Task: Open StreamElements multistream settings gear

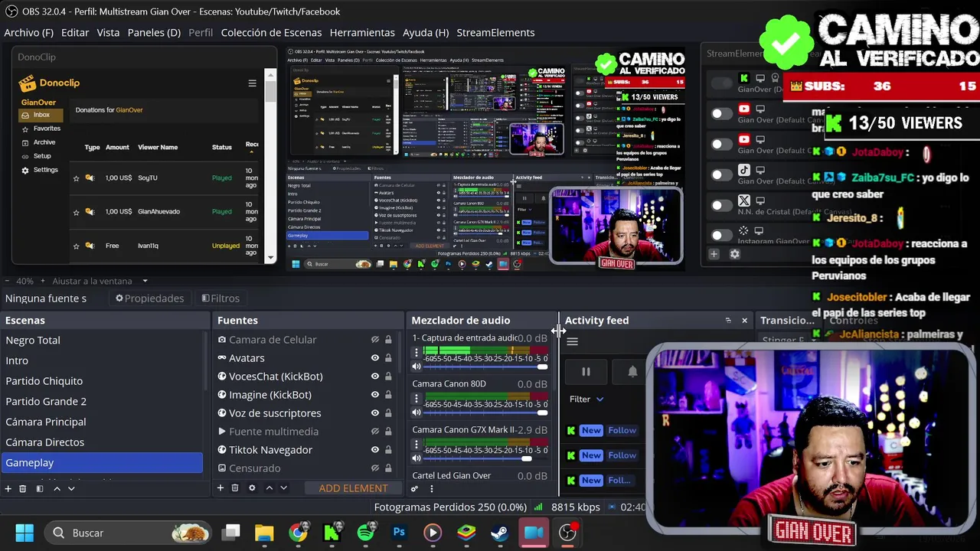Action: 735,254
